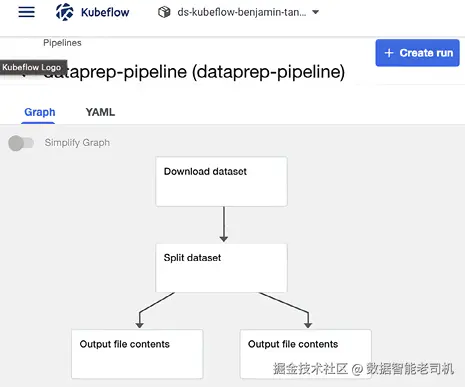Select the left Output file contents node
The height and width of the screenshot is (387, 465).
pyautogui.click(x=137, y=354)
